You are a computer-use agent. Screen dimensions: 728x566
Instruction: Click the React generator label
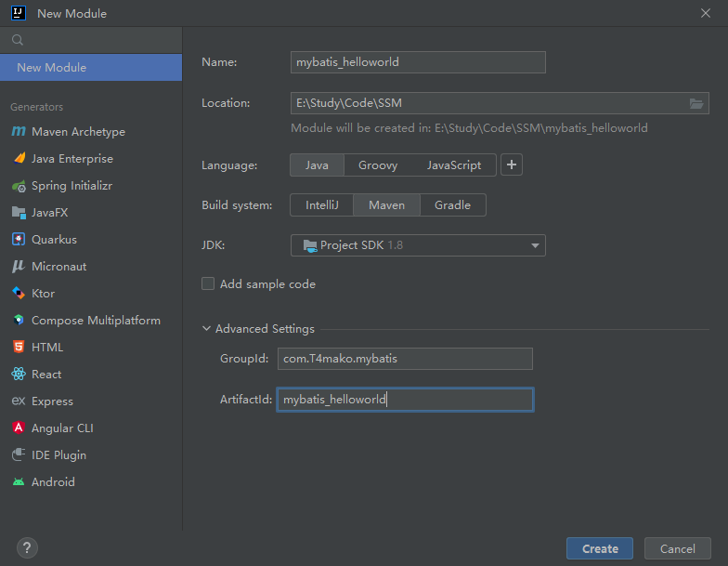click(46, 375)
